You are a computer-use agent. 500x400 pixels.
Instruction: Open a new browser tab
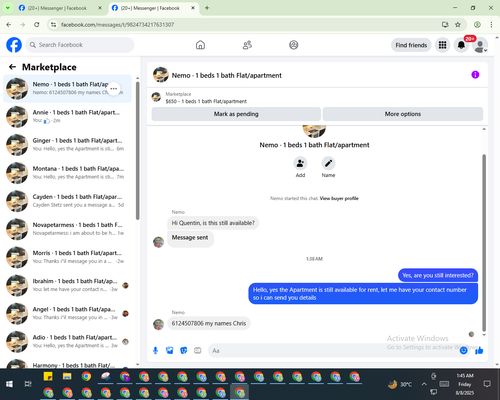[x=207, y=8]
